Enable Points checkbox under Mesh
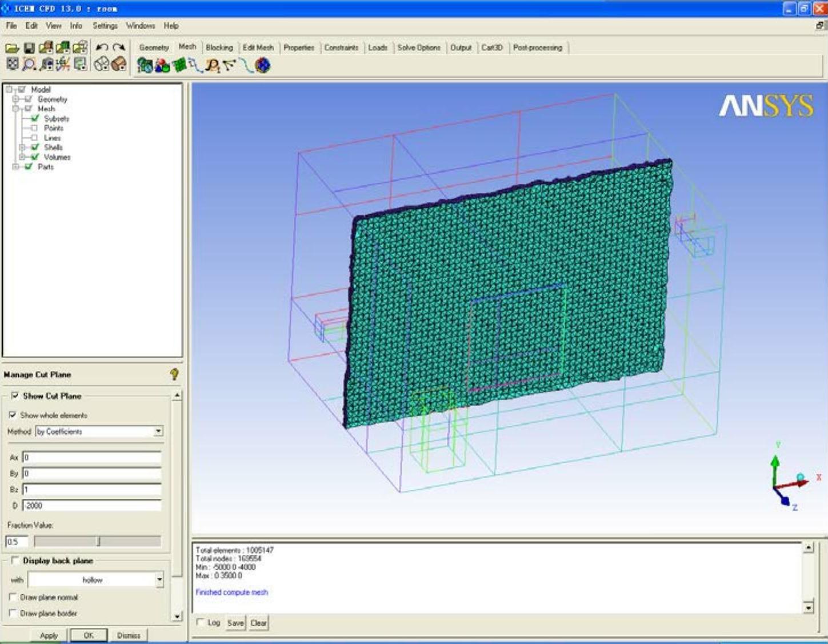 click(34, 128)
